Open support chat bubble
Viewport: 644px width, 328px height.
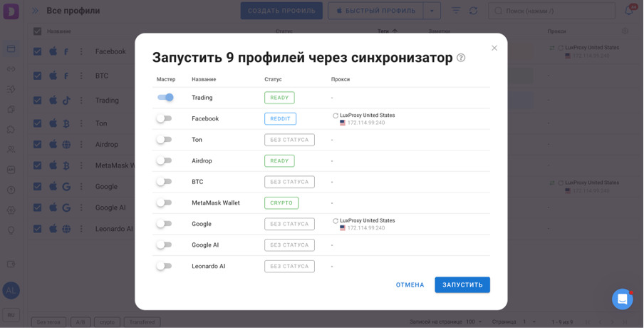point(622,299)
